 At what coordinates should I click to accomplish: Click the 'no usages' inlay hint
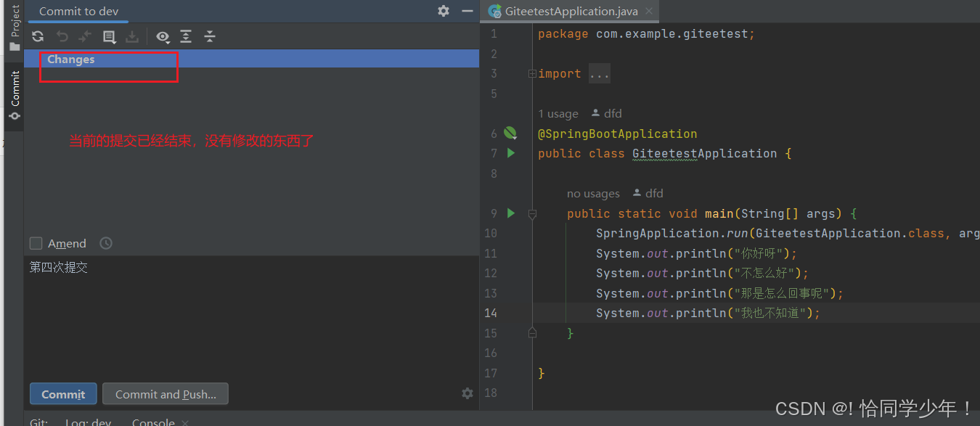(593, 194)
